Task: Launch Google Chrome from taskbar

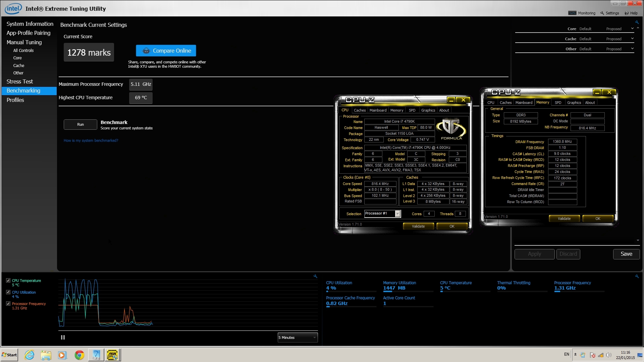Action: pyautogui.click(x=79, y=355)
